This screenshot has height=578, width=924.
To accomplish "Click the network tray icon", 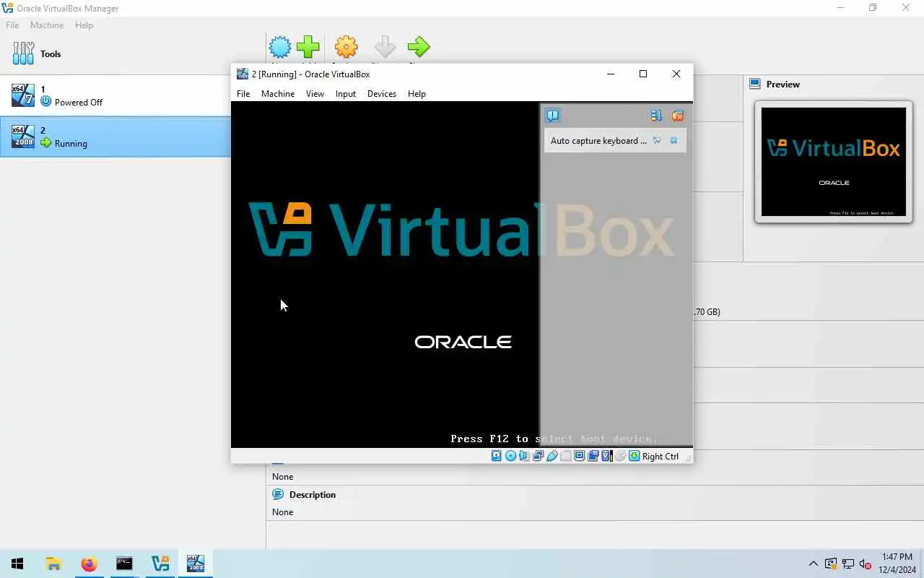I will coord(848,564).
